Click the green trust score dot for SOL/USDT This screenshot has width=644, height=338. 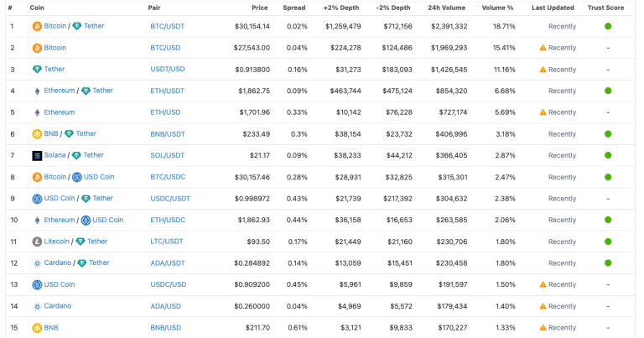point(607,155)
